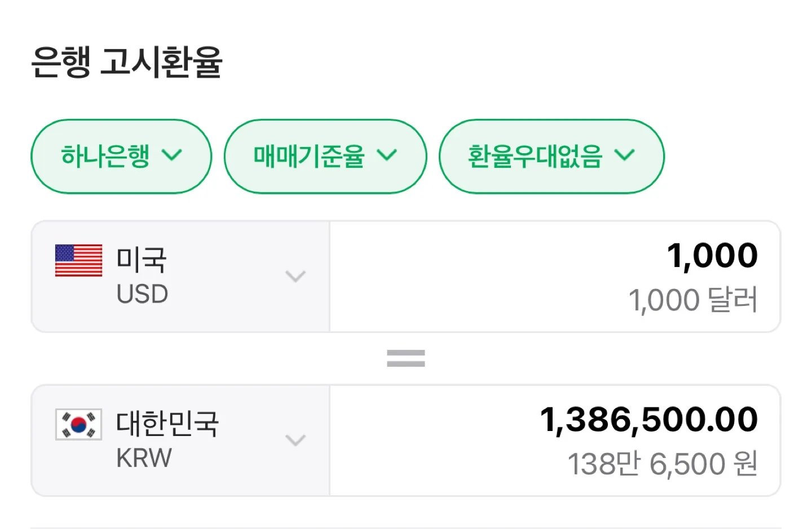Viewport: 812px width, 529px height.
Task: Click the 138만 6,500 원 caption
Action: (x=663, y=464)
